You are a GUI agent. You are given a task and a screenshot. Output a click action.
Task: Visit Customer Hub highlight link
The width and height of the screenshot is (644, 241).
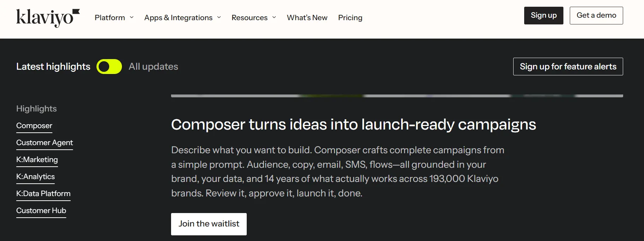point(41,211)
